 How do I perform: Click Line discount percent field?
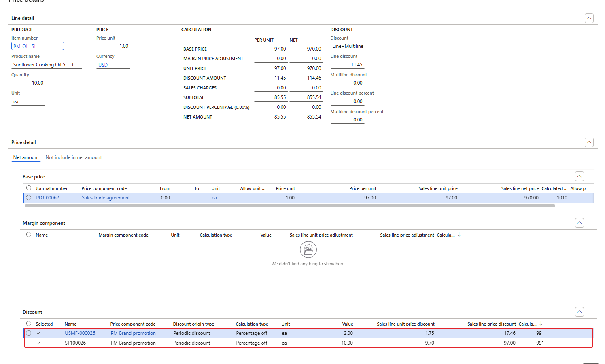(x=348, y=102)
